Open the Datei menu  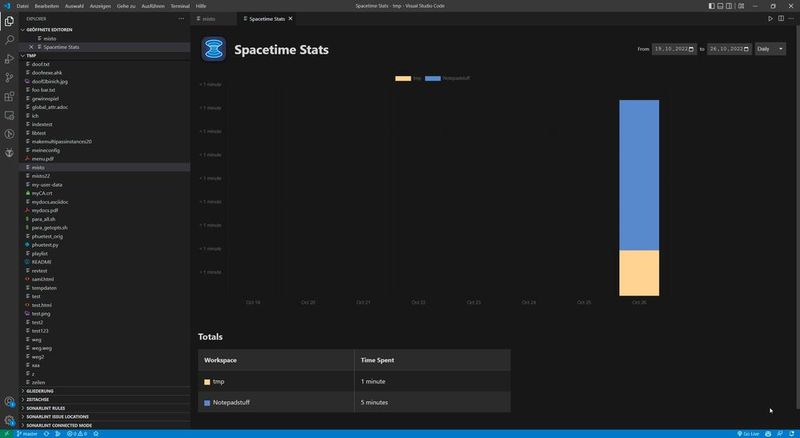pos(22,6)
